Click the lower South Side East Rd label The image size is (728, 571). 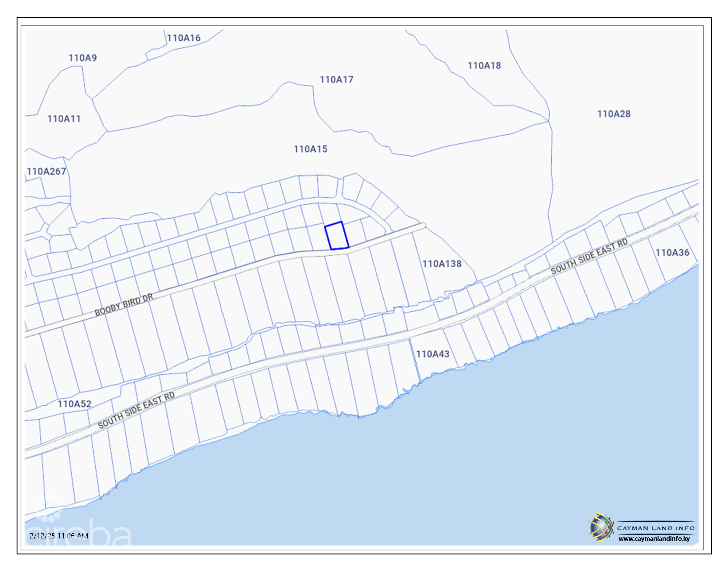tap(136, 410)
